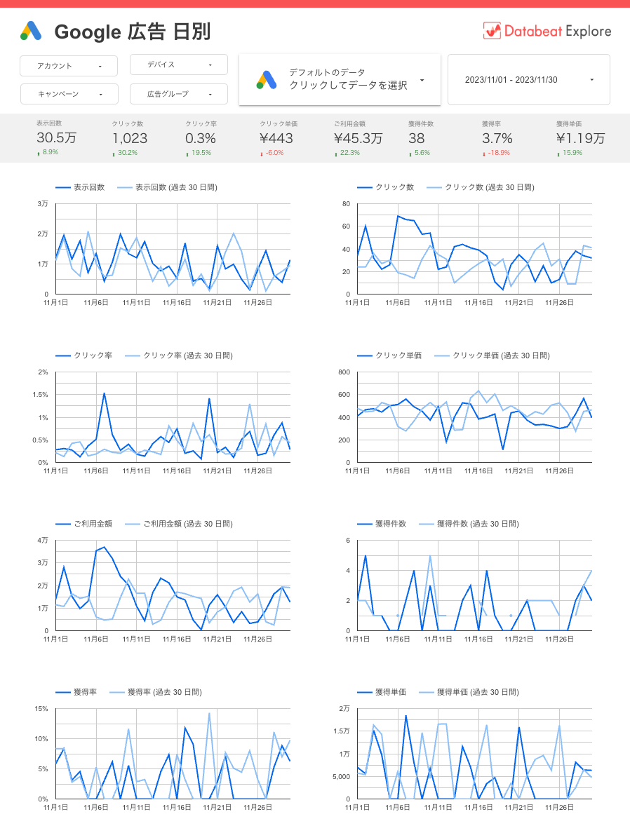Select the クリック数 1,023 scorecard
Viewport: 630px width, 840px height.
coord(129,137)
